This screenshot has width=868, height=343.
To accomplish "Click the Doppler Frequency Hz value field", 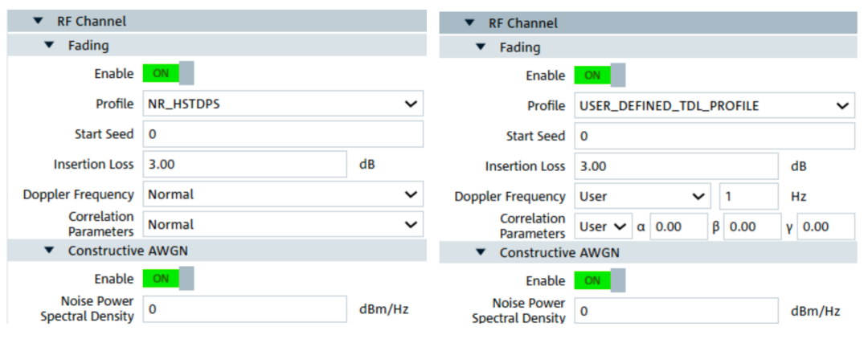I will tap(748, 196).
